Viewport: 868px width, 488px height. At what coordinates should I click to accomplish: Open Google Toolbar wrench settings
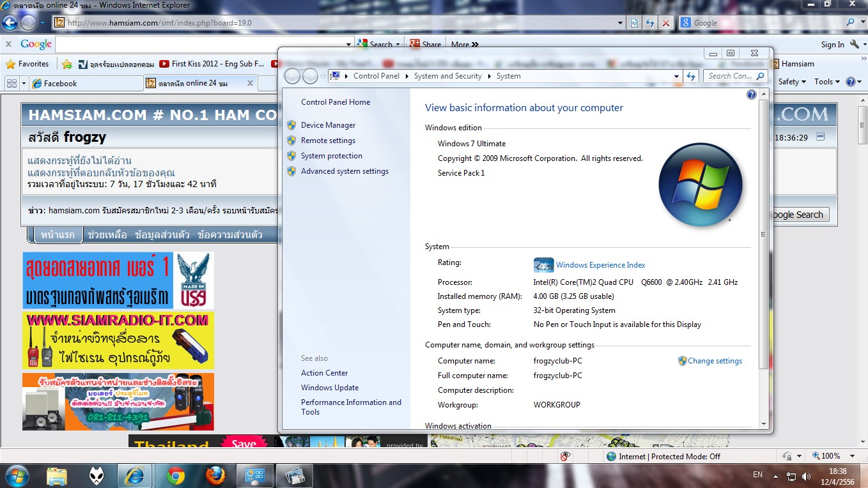(855, 44)
